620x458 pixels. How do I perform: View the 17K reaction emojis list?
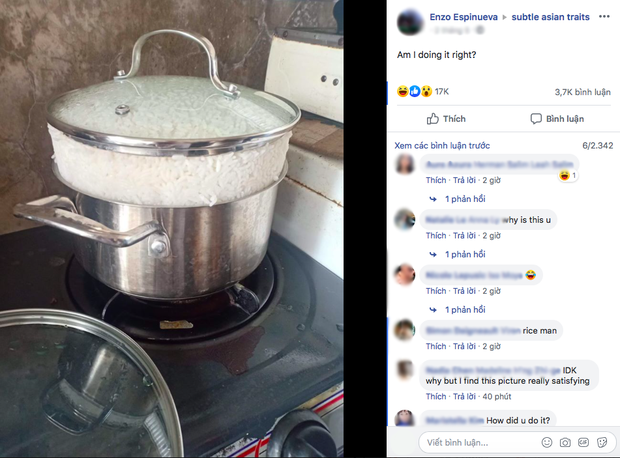coord(423,91)
